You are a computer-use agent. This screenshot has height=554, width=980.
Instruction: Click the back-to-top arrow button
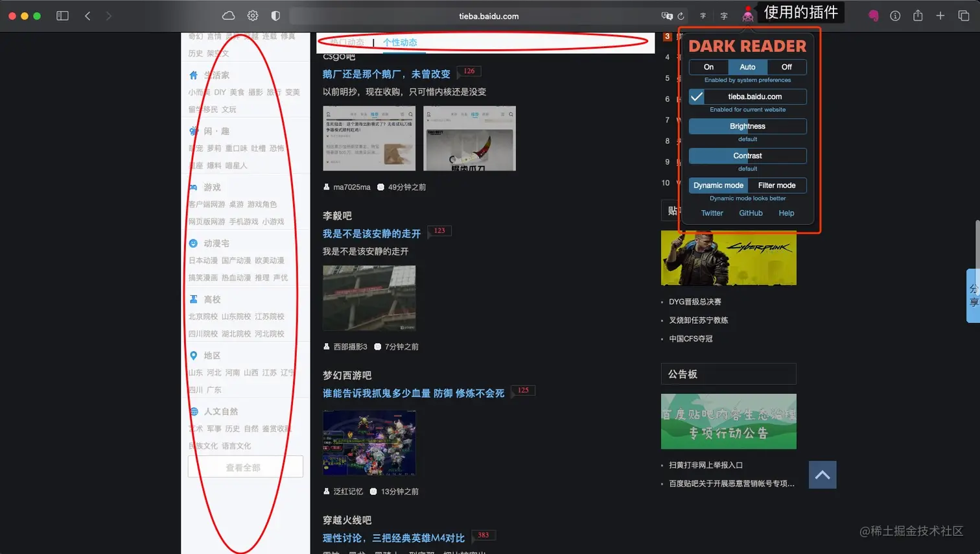coord(822,475)
